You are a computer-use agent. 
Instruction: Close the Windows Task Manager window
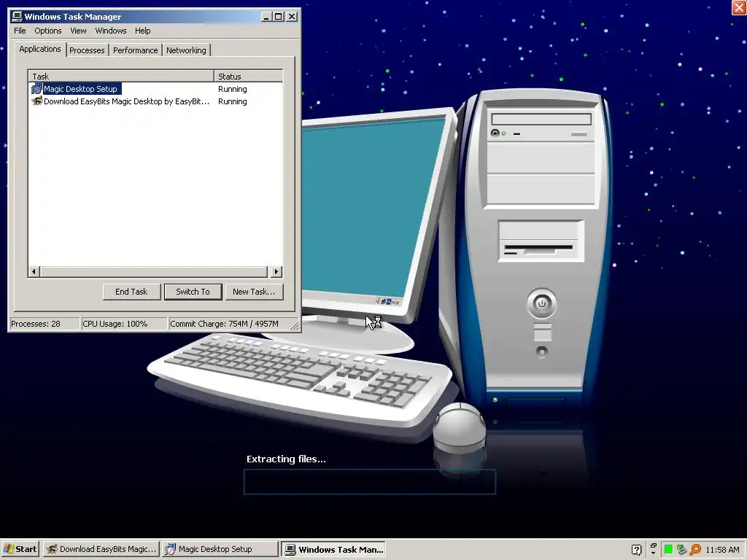coord(292,17)
